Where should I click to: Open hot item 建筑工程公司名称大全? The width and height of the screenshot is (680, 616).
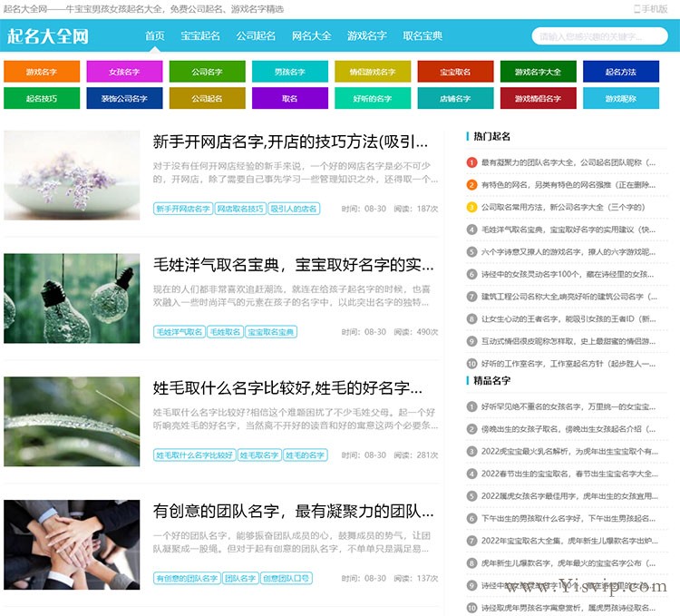pos(569,297)
